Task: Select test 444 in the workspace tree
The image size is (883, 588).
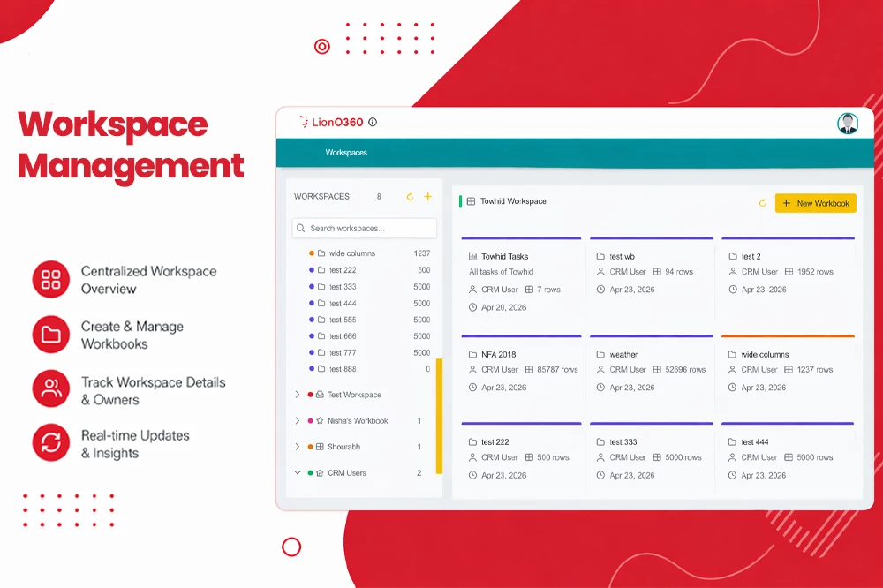Action: pyautogui.click(x=343, y=304)
